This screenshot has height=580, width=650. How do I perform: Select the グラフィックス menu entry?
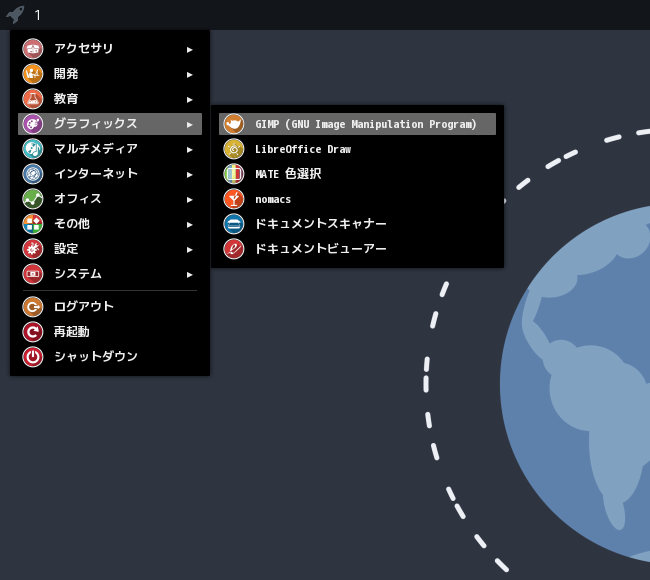coord(110,124)
